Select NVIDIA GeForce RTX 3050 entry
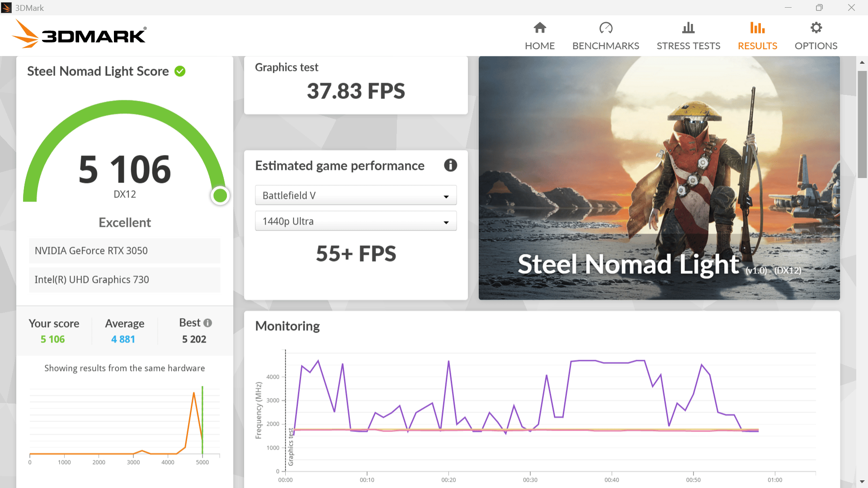868x488 pixels. coord(125,251)
